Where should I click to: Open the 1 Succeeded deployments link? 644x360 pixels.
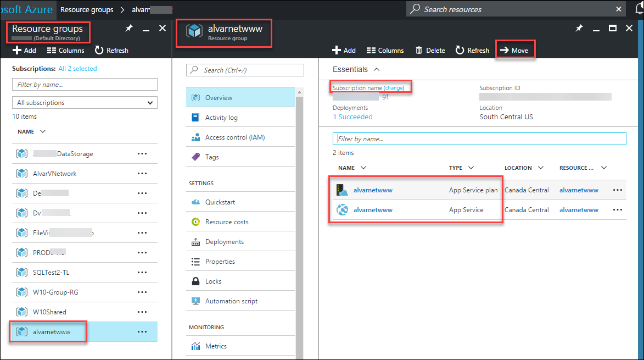pos(353,117)
